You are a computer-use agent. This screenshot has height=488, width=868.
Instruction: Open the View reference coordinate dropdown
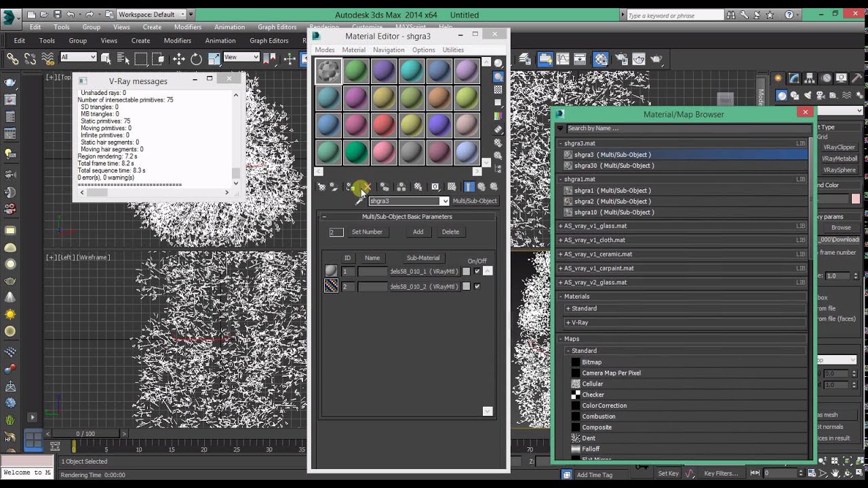click(x=241, y=58)
